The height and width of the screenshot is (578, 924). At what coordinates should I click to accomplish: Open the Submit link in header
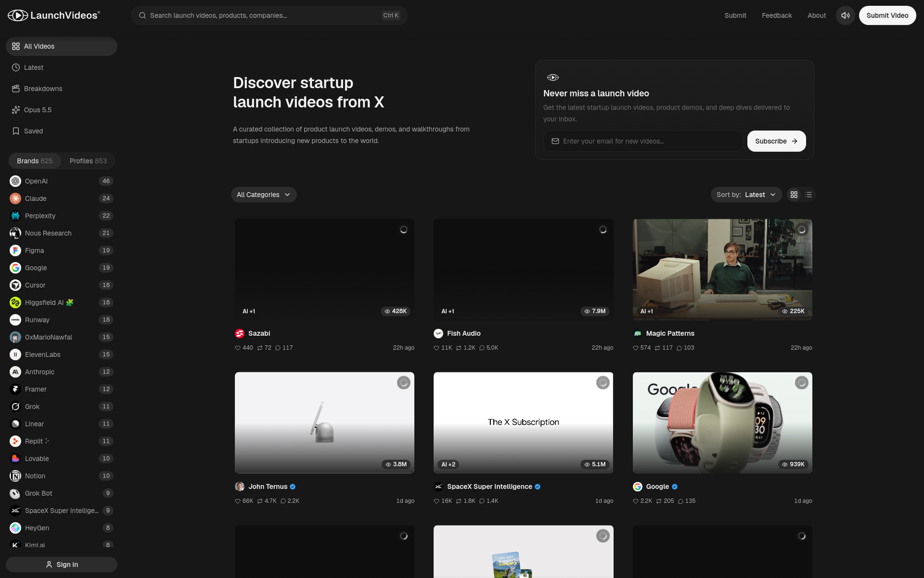(735, 16)
